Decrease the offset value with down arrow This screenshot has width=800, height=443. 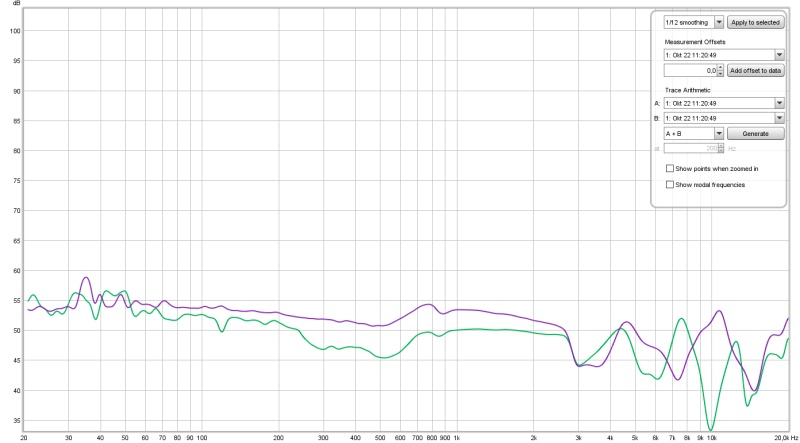pyautogui.click(x=720, y=74)
